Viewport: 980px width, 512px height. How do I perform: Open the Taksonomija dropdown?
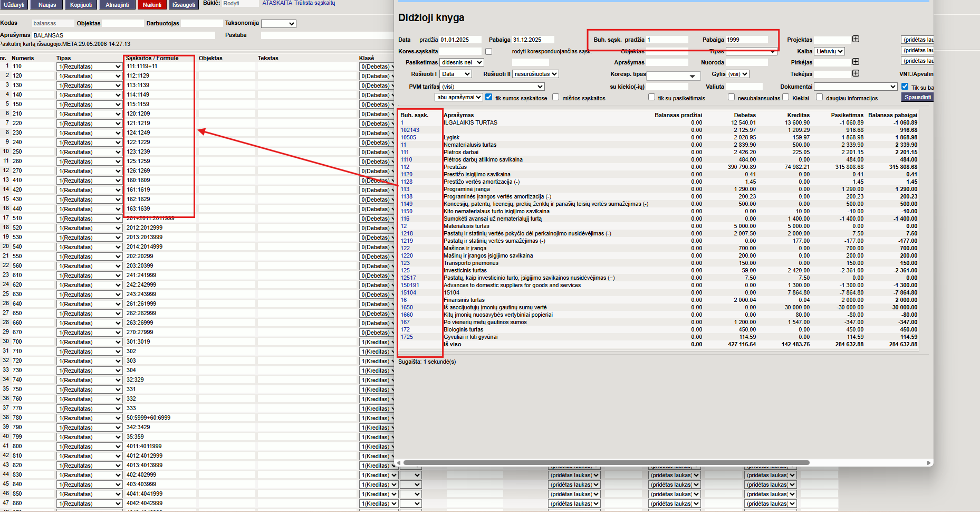coord(278,24)
